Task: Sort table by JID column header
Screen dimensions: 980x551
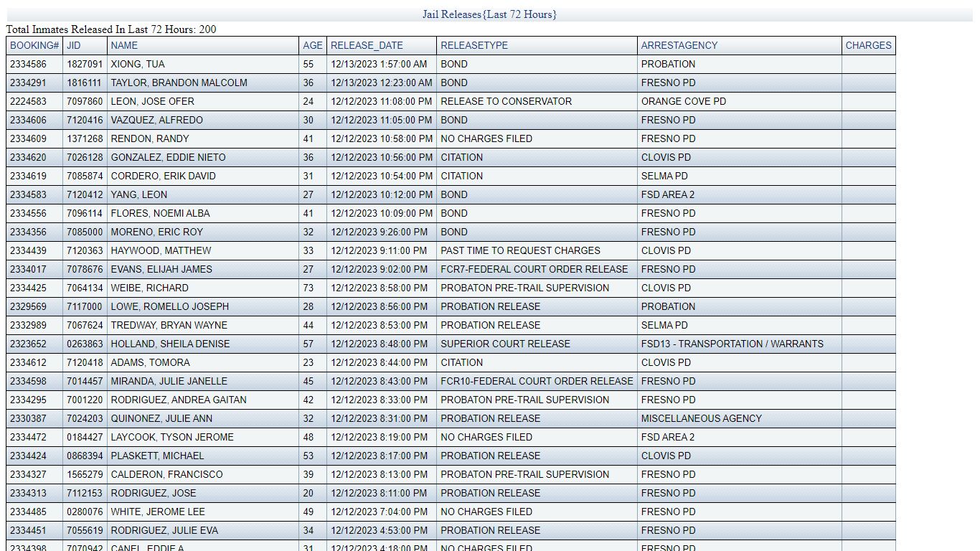Action: pos(74,45)
